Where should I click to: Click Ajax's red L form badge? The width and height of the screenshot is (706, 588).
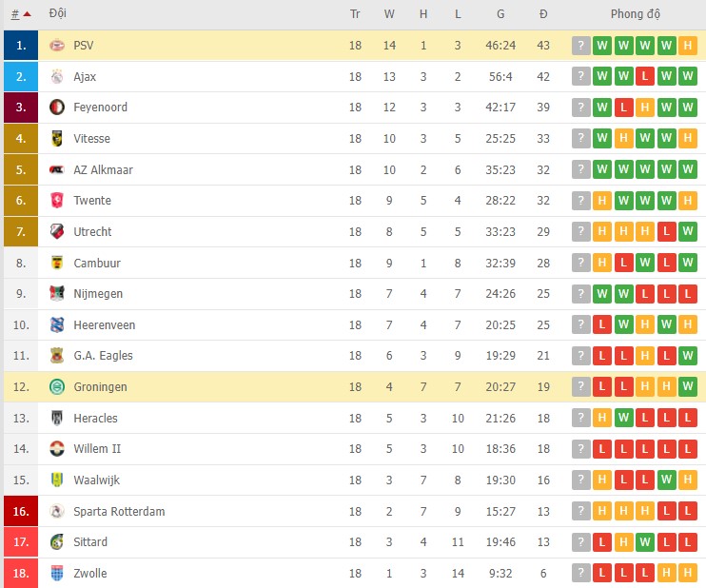644,76
